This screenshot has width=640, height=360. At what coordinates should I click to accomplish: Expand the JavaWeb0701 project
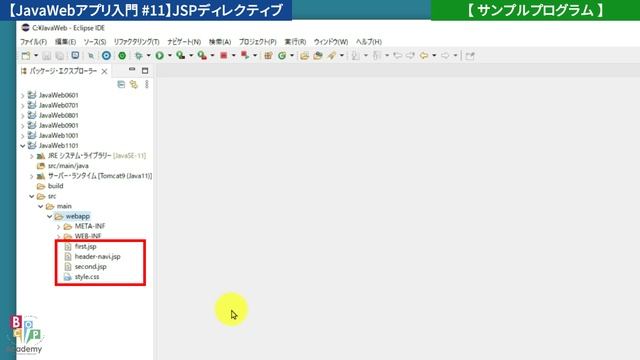coord(23,106)
